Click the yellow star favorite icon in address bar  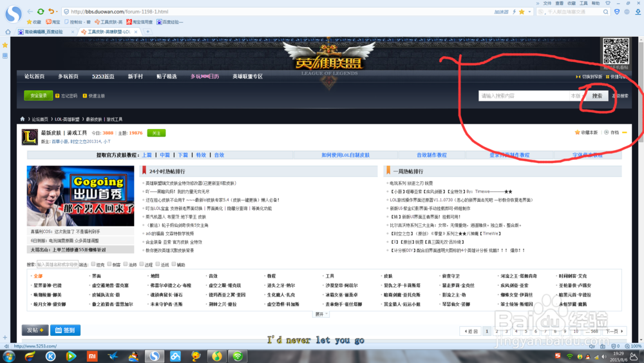(x=522, y=12)
